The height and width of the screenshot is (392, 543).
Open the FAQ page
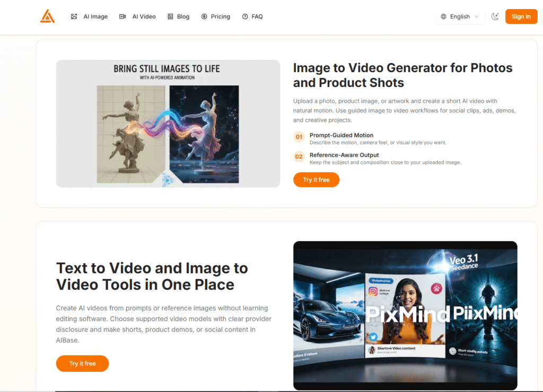tap(252, 16)
